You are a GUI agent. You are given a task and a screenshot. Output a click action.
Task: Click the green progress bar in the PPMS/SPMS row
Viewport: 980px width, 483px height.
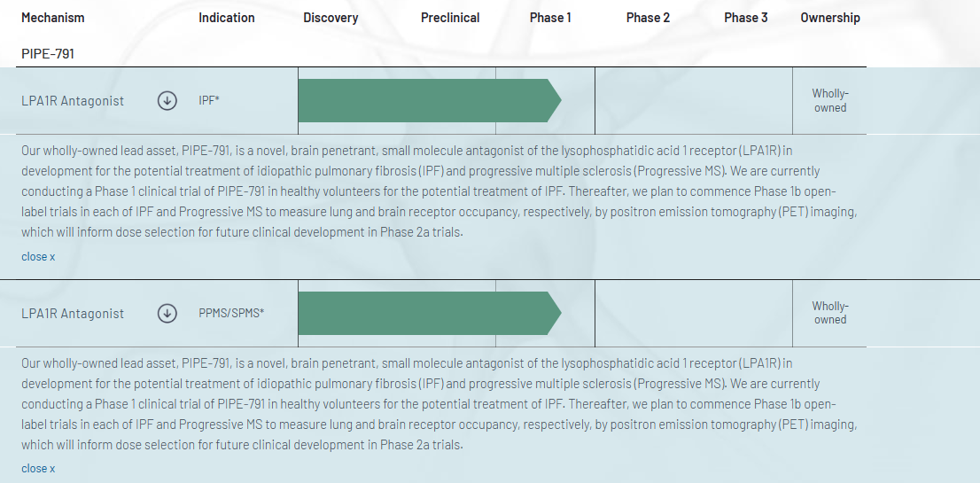click(425, 313)
